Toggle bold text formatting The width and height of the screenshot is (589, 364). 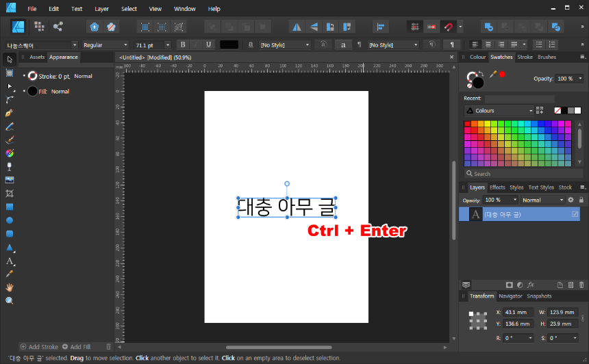183,44
